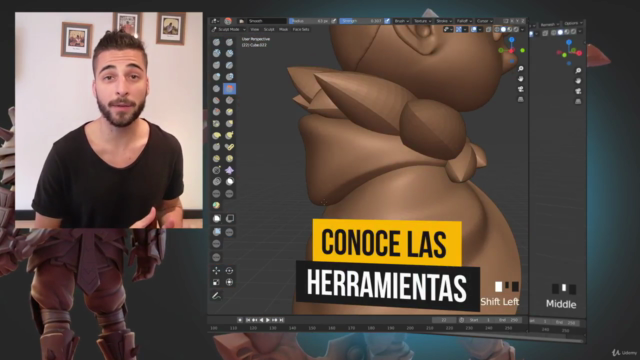Toggle viewport gizmos visibility
This screenshot has height=360, width=640.
pyautogui.click(x=459, y=29)
